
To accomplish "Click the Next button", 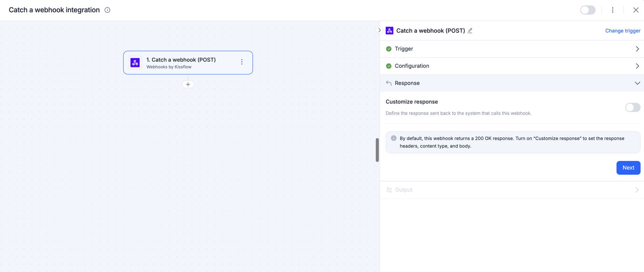I will (628, 168).
